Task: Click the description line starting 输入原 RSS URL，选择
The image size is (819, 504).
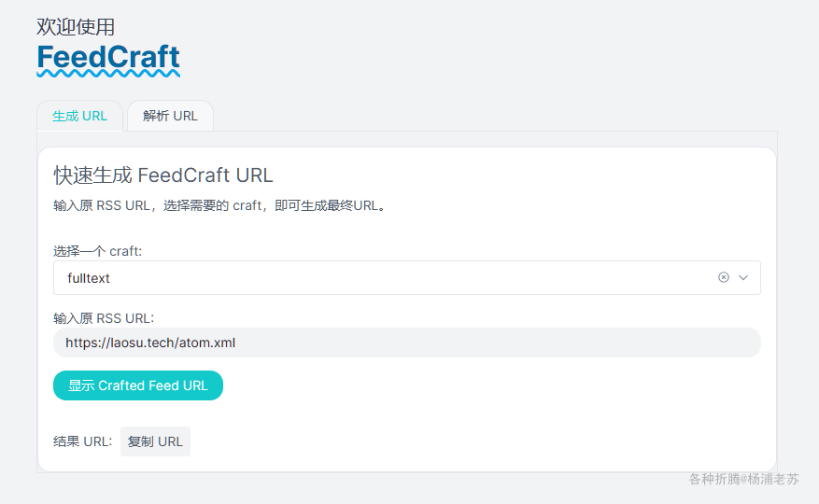Action: [x=221, y=205]
